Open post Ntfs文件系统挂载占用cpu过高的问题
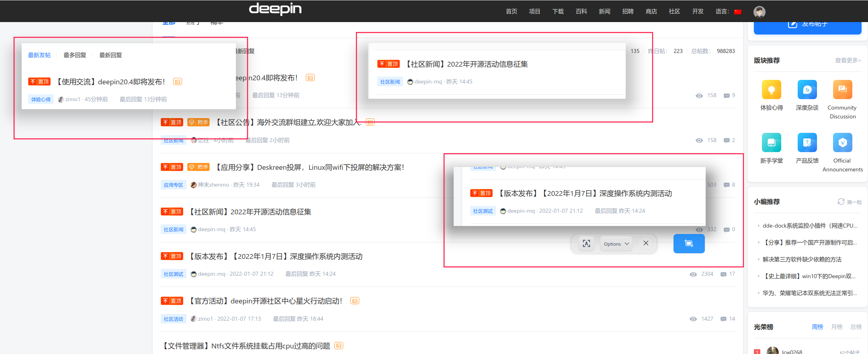This screenshot has width=868, height=354. tap(246, 346)
